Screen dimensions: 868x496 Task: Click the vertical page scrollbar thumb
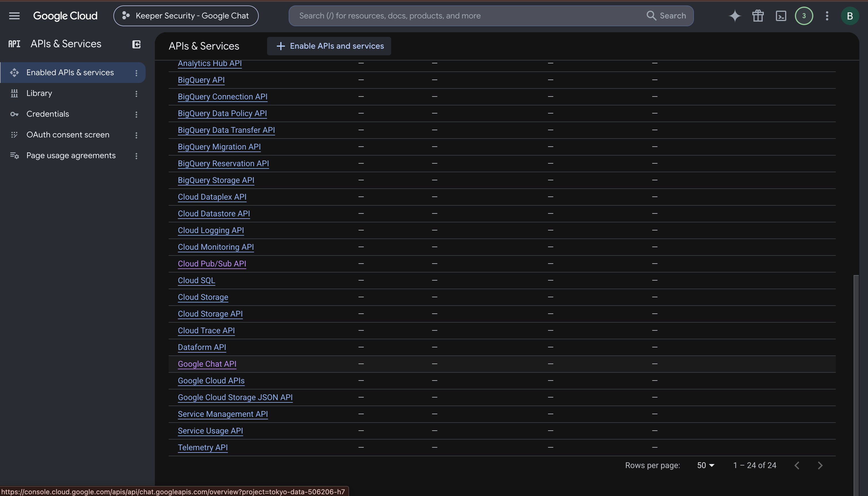pos(856,385)
